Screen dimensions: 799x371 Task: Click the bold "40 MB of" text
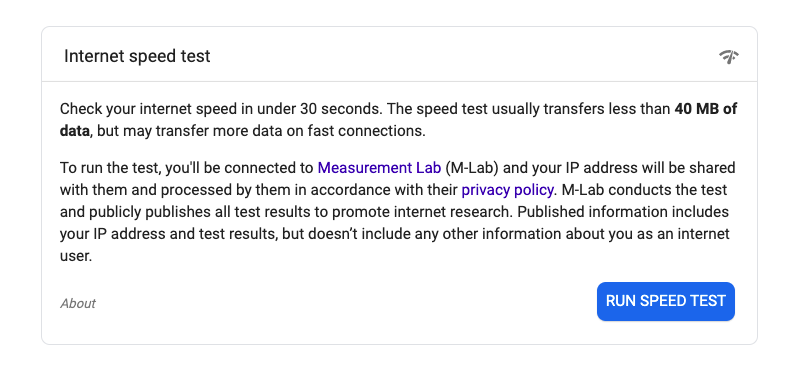(706, 109)
